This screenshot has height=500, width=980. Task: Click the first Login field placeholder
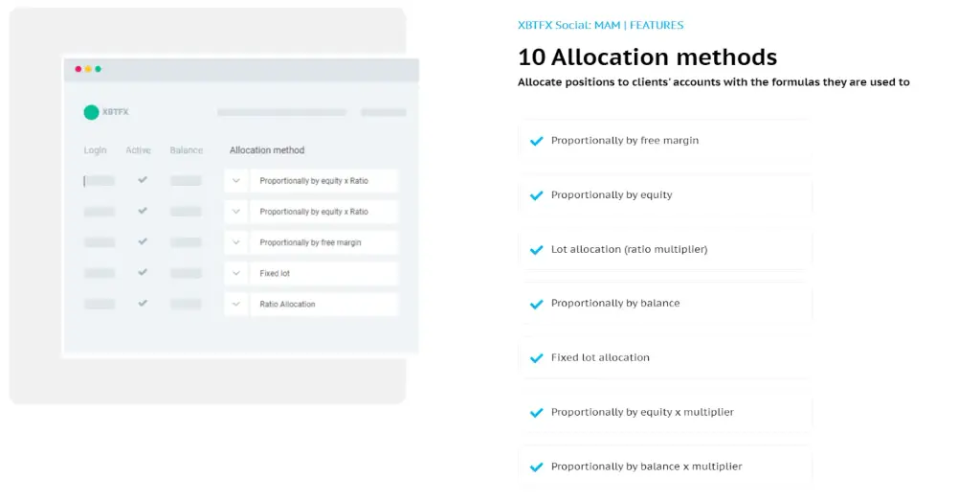[100, 181]
